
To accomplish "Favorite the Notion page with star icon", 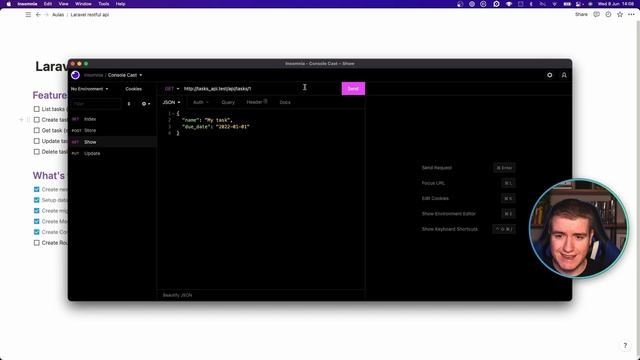I will pos(620,14).
